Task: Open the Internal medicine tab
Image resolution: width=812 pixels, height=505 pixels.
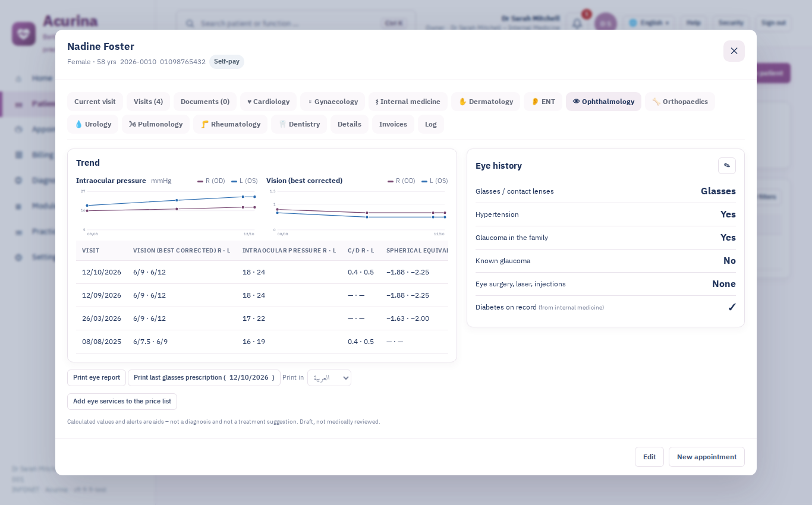Action: pyautogui.click(x=408, y=102)
